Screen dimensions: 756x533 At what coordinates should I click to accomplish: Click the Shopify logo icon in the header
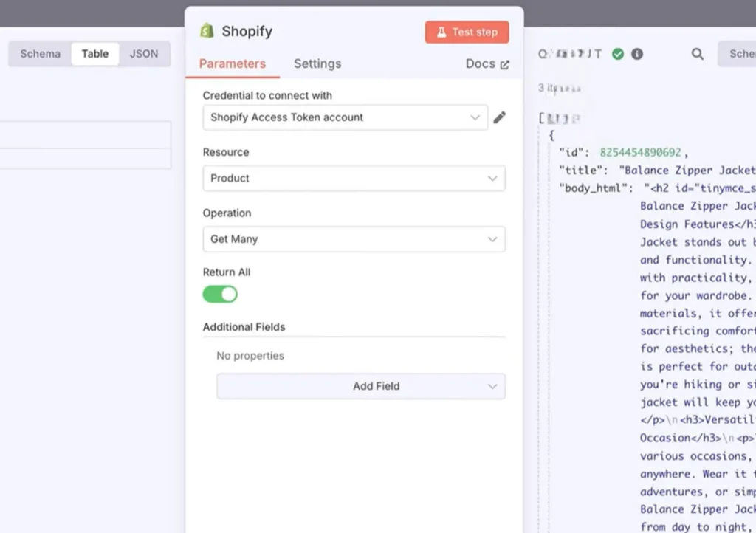[x=207, y=31]
